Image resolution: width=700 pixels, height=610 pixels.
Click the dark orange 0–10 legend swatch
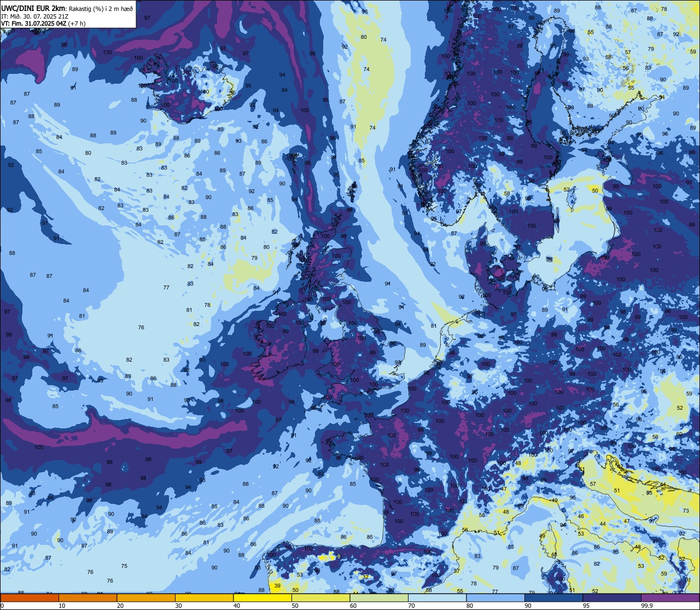[x=30, y=597]
